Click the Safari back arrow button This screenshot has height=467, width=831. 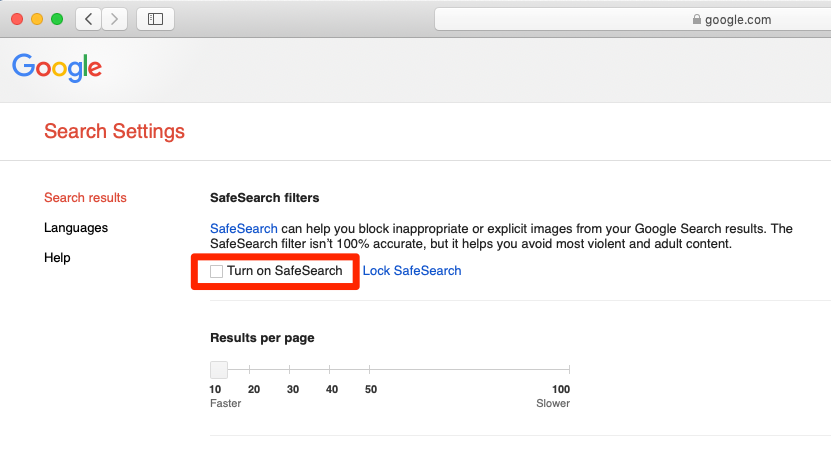pos(89,20)
